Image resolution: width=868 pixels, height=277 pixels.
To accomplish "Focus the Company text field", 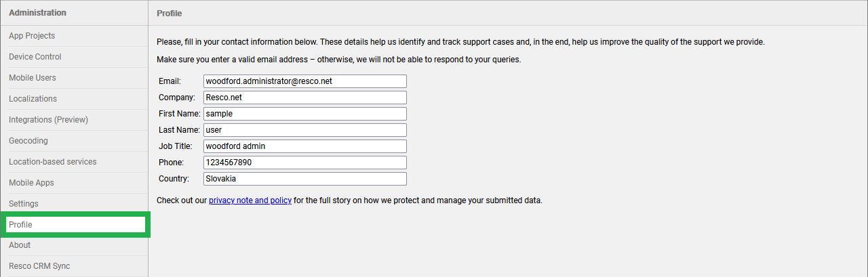I will 304,98.
